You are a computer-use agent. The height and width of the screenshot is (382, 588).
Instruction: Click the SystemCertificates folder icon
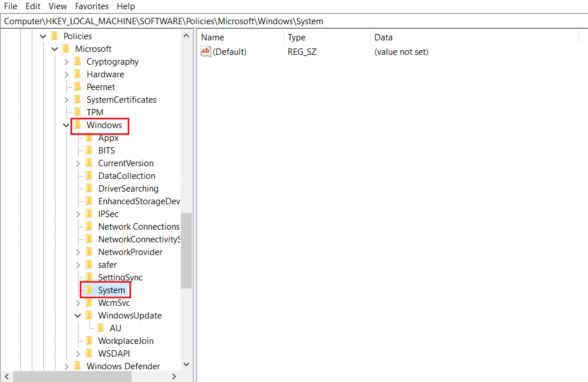78,100
